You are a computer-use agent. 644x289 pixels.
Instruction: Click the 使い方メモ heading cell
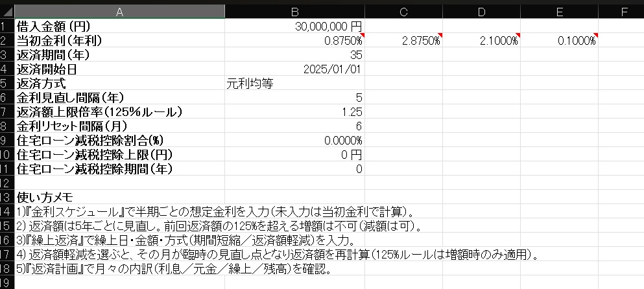(119, 197)
